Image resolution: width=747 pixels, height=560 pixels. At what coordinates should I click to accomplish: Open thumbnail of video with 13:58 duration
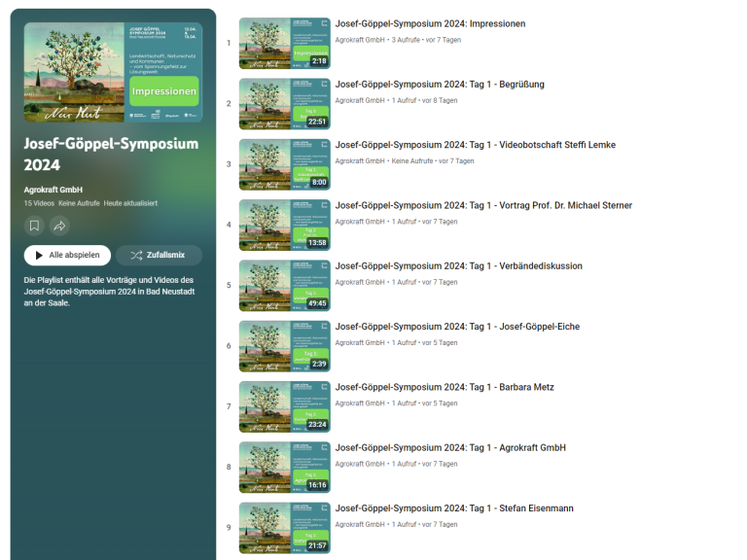(285, 225)
